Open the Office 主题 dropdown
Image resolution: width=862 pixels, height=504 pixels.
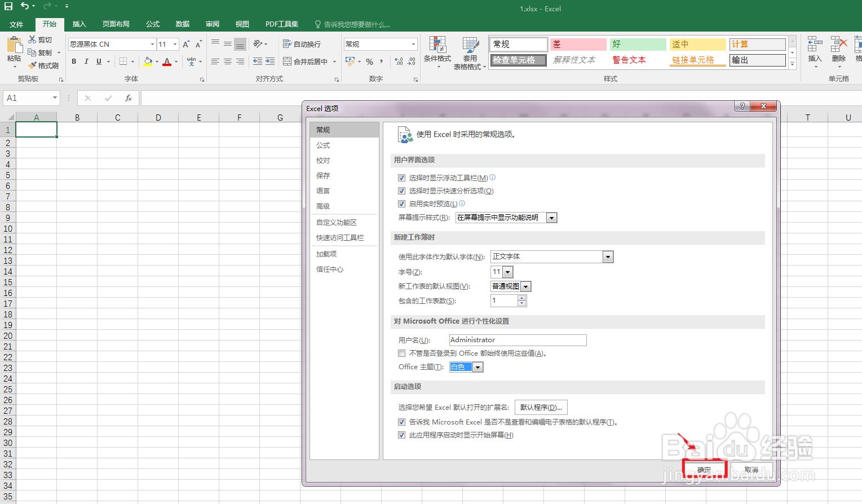(478, 367)
